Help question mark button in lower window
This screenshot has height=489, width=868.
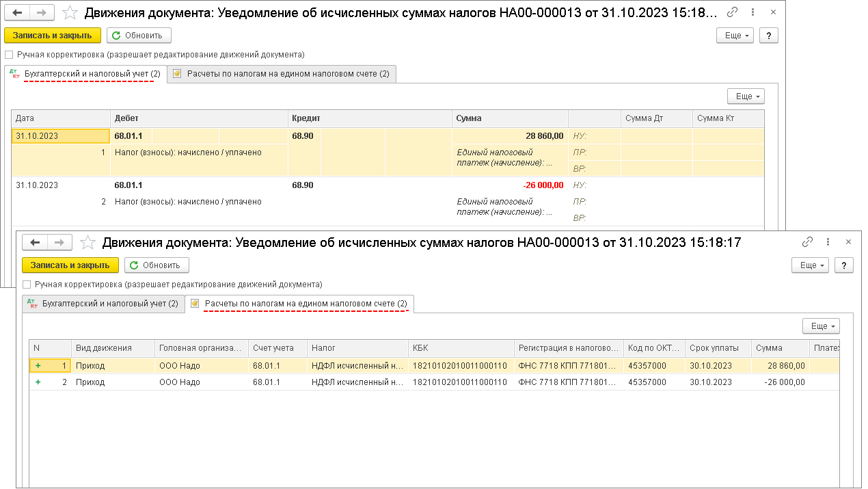[844, 265]
